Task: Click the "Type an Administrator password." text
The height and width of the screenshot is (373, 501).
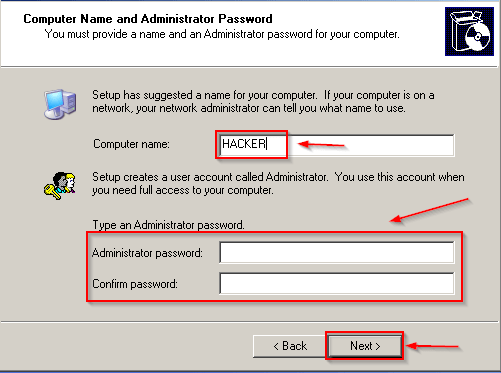Action: (x=168, y=225)
